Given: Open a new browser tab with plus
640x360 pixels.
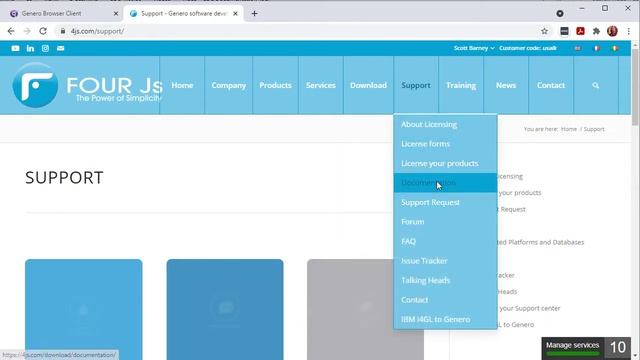Looking at the screenshot, I should click(x=254, y=13).
